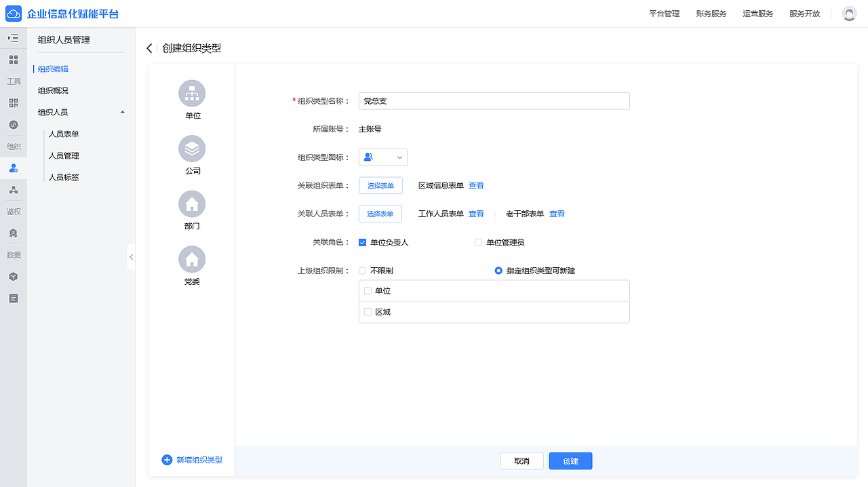Select the organization personnel icon in sidebar

[x=13, y=168]
